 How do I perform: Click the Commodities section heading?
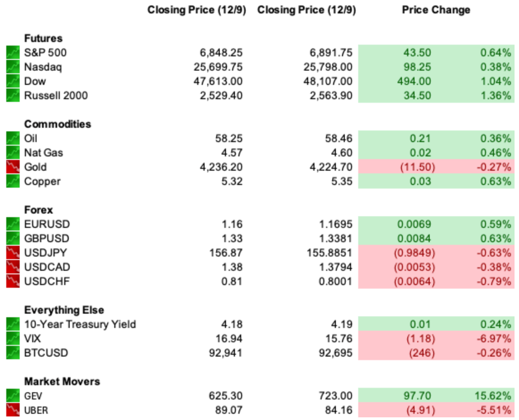[58, 124]
